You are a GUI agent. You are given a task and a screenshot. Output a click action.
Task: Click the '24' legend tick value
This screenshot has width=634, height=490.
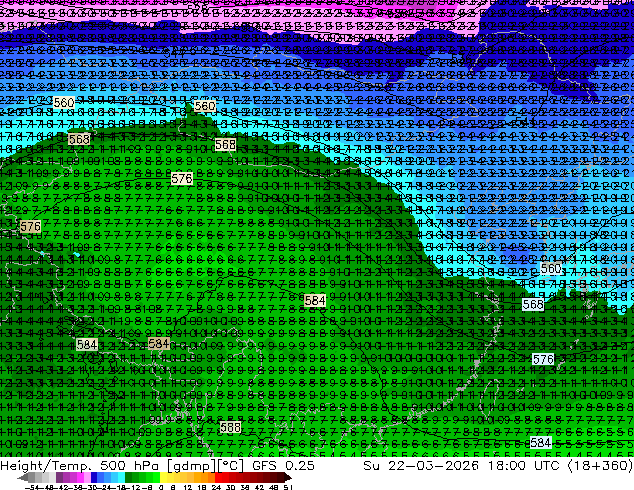[x=217, y=487]
